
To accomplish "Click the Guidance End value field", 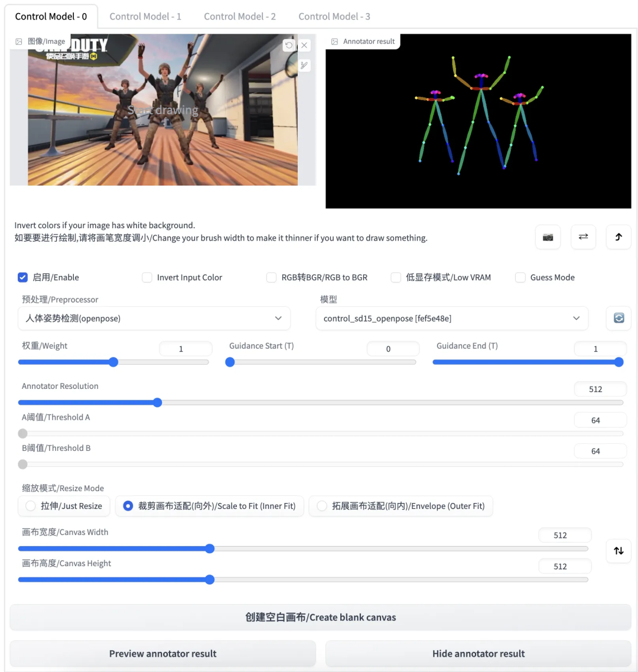I will click(600, 349).
